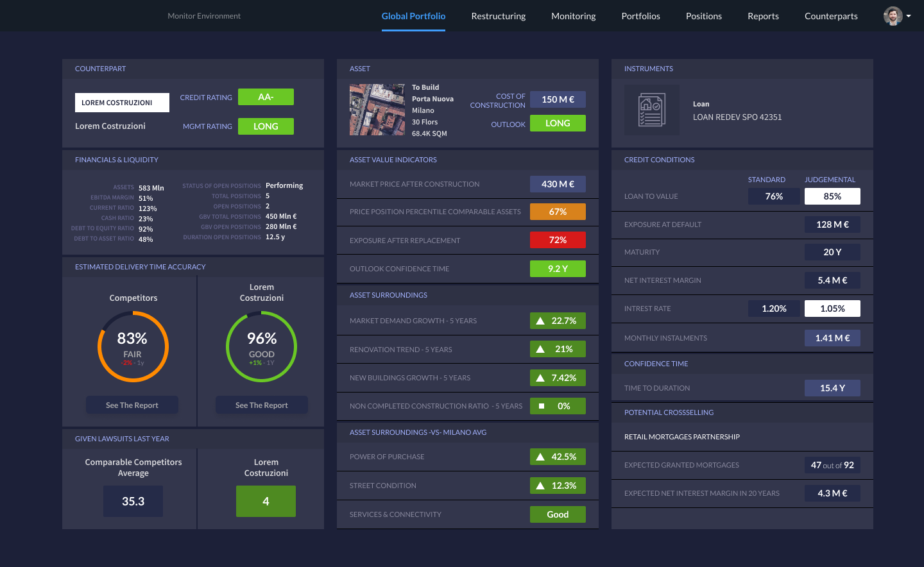Image resolution: width=924 pixels, height=567 pixels.
Task: Click the LOREM COSTRUZIONI name field
Action: coord(122,103)
